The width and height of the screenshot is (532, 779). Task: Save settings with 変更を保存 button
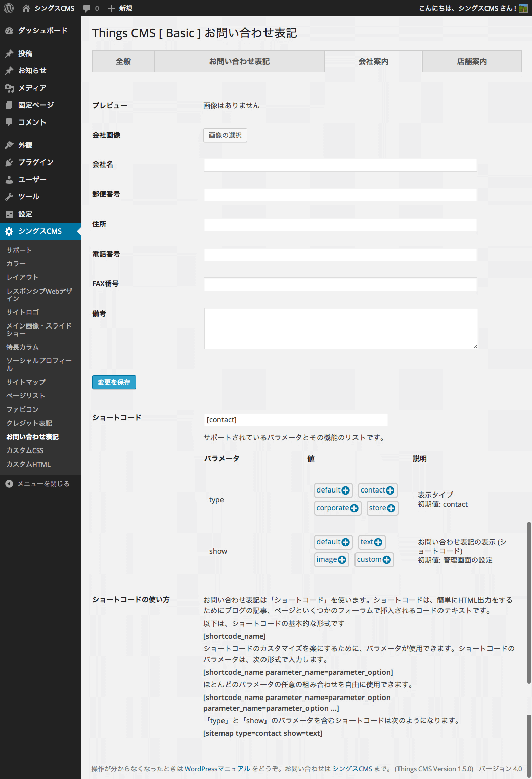tap(114, 382)
